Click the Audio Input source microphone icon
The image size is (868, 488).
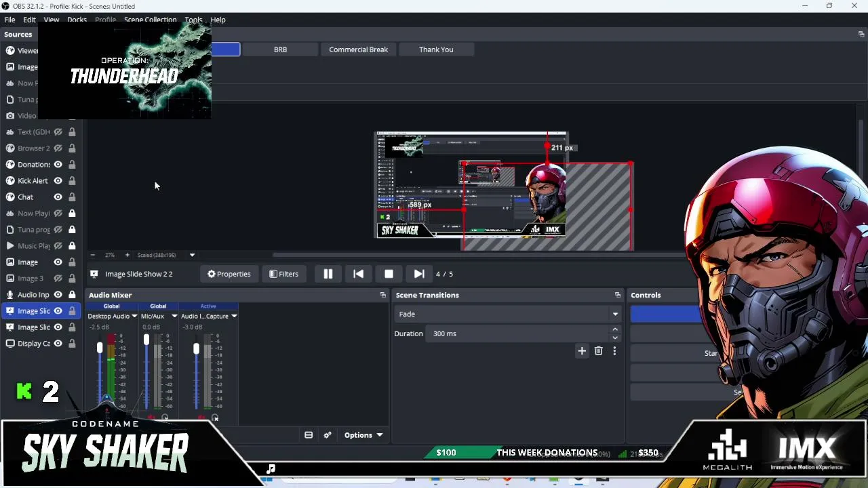pos(10,295)
